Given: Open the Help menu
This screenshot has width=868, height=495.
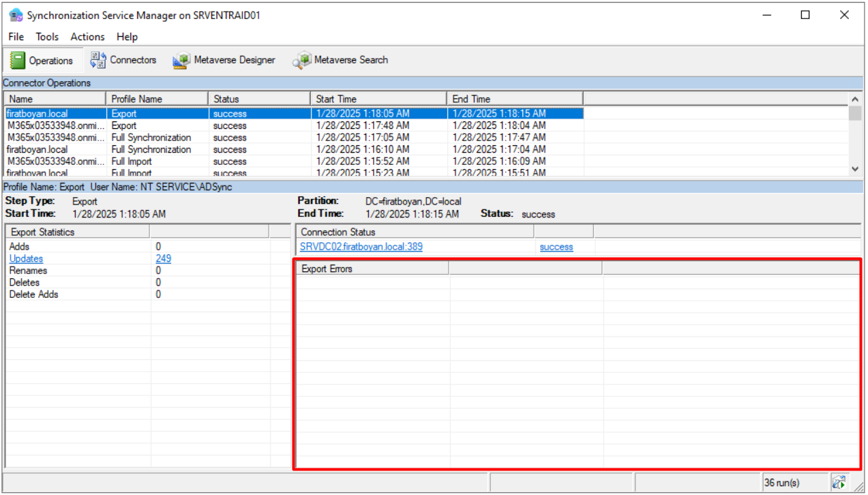Looking at the screenshot, I should 127,37.
